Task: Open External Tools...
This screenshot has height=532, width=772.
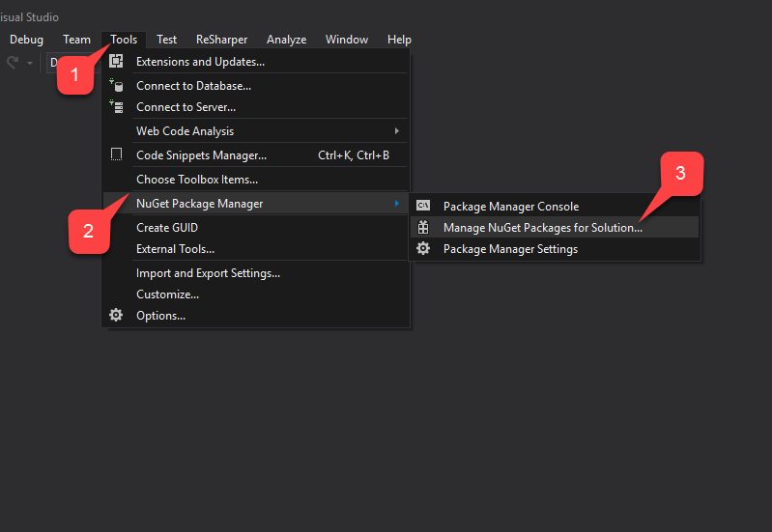Action: 255,248
